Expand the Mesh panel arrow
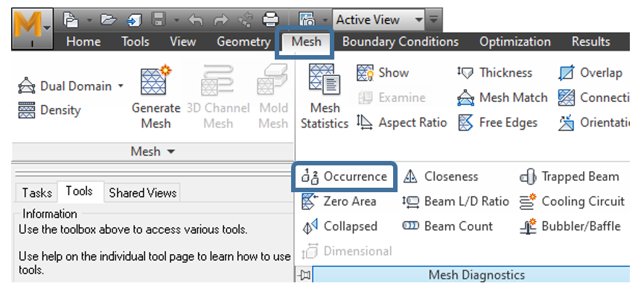Image resolution: width=644 pixels, height=292 pixels. tap(170, 152)
